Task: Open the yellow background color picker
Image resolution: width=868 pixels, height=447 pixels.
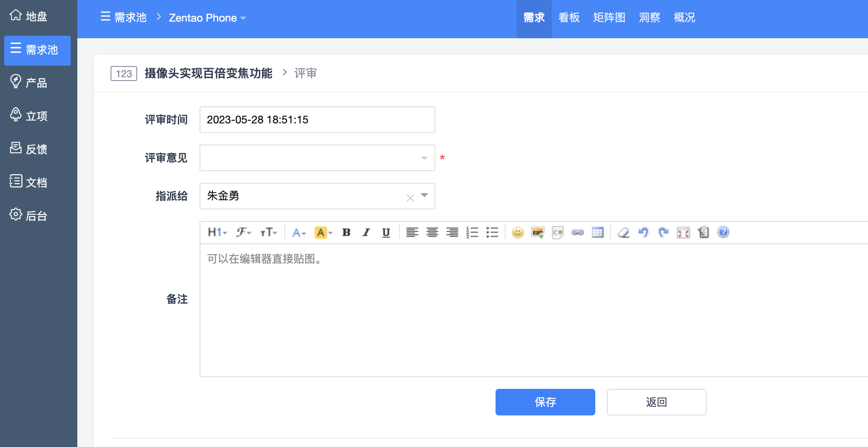Action: click(x=323, y=232)
